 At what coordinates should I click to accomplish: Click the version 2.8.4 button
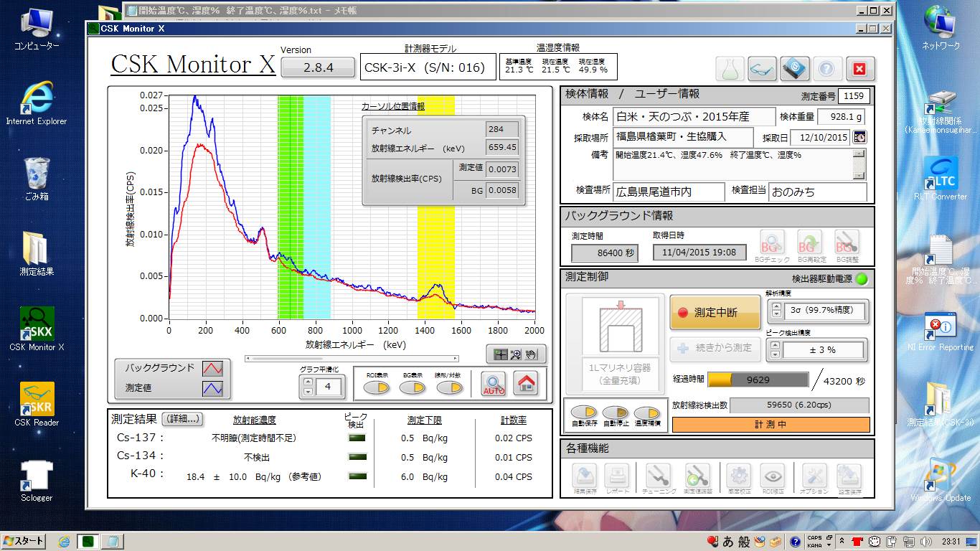coord(319,67)
